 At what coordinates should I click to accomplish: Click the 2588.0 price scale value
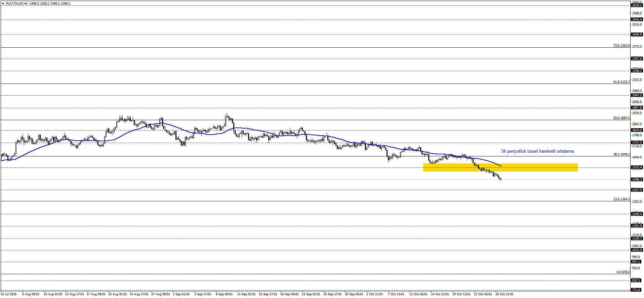click(637, 13)
